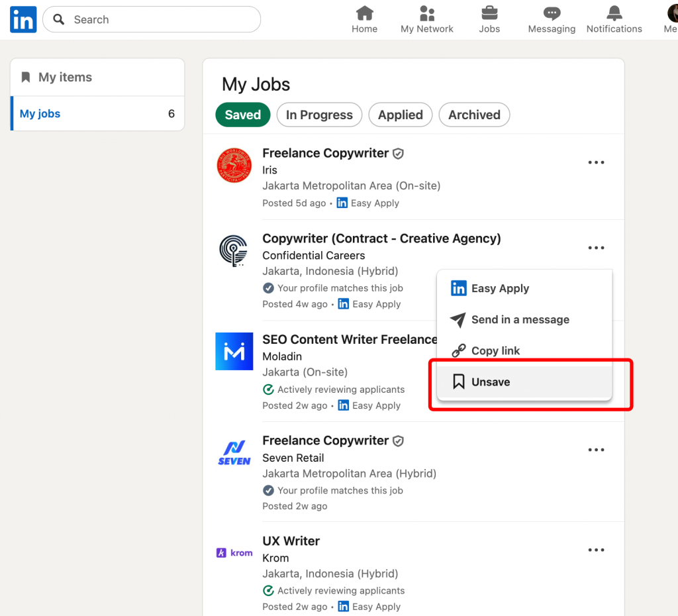678x616 pixels.
Task: Open the Home navigation icon
Action: (364, 14)
